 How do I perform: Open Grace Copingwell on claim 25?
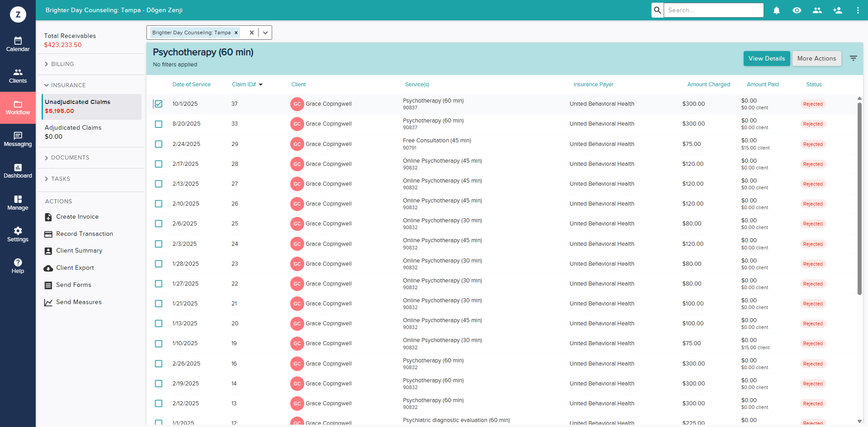pos(328,224)
